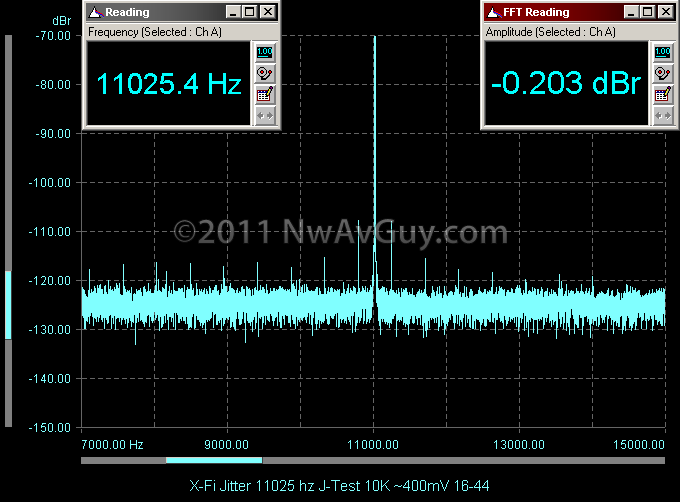Click the -130.00 y-axis label

coord(49,330)
